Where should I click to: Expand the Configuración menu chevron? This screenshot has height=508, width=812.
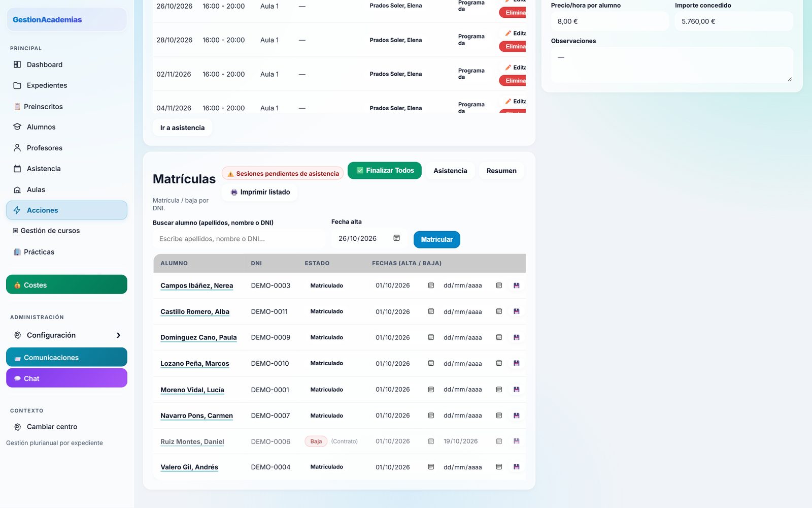pos(118,335)
